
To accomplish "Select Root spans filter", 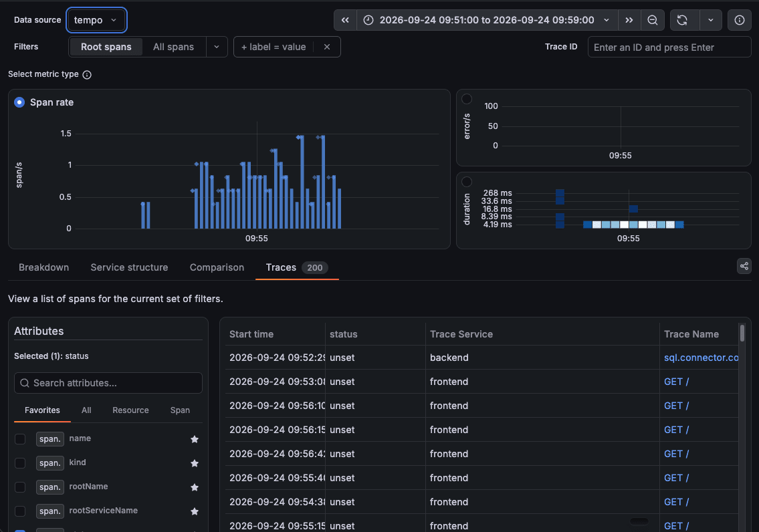I will (106, 47).
